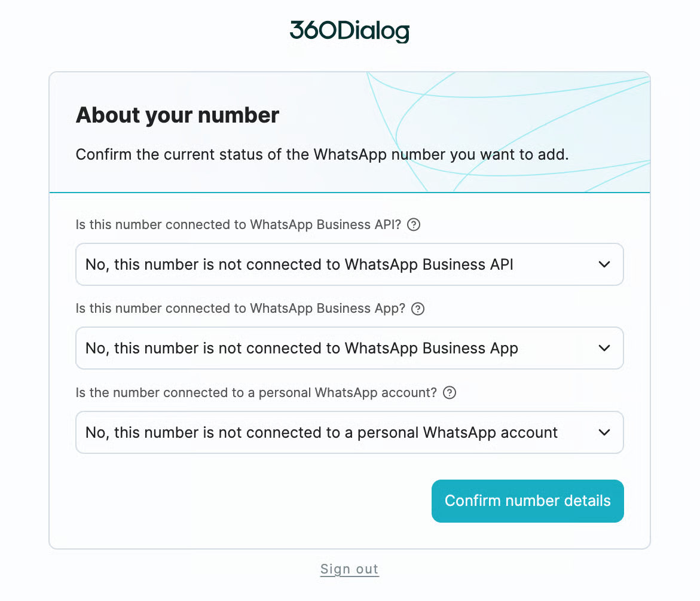The image size is (700, 601).
Task: Expand the WhatsApp Business App status dropdown
Action: [349, 348]
